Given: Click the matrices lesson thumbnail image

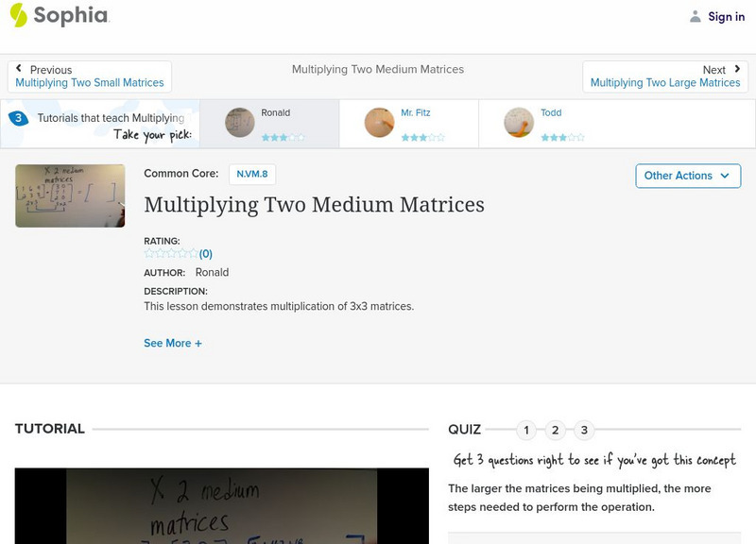Looking at the screenshot, I should [68, 195].
